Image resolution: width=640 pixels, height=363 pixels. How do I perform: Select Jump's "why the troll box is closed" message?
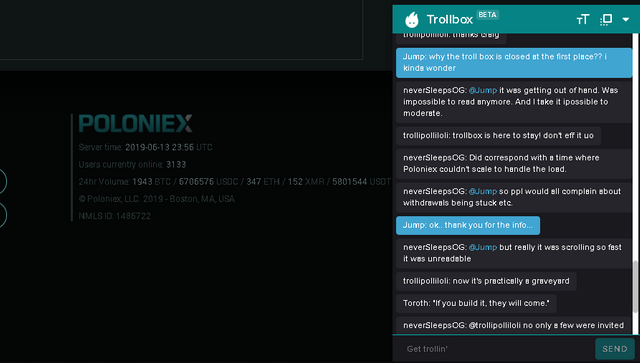click(514, 62)
